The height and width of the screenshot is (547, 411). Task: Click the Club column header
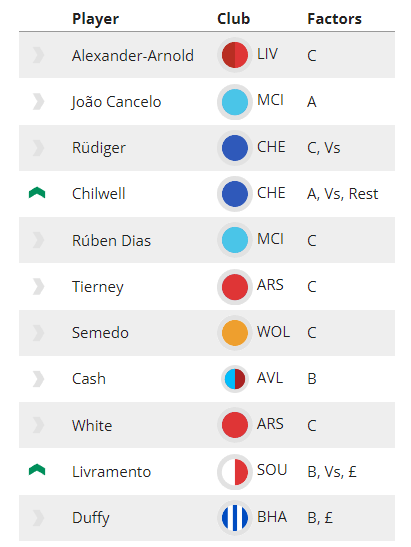pyautogui.click(x=233, y=19)
